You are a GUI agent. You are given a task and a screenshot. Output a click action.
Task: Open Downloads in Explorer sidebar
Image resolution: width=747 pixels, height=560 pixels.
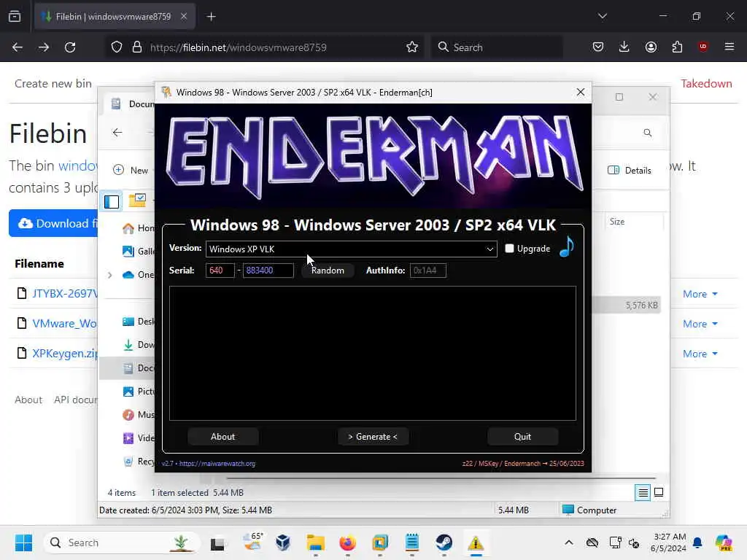[138, 345]
